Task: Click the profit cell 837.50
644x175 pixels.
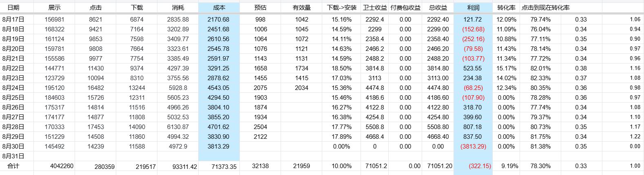Action: (x=473, y=136)
